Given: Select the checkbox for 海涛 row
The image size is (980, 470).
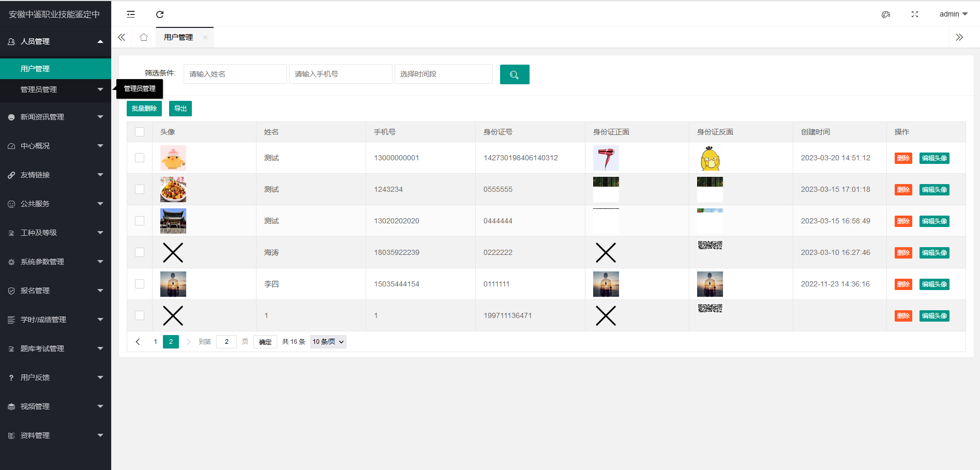Looking at the screenshot, I should point(140,252).
